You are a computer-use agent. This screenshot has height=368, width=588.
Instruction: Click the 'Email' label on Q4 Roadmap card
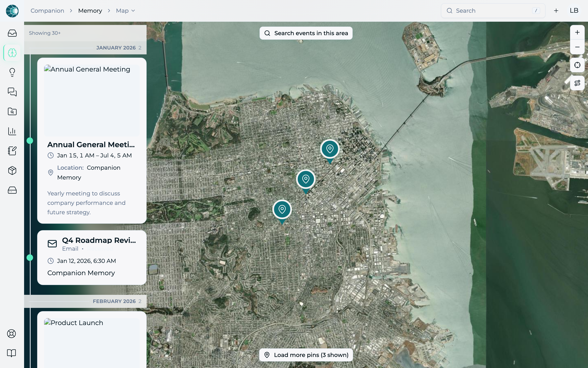70,249
